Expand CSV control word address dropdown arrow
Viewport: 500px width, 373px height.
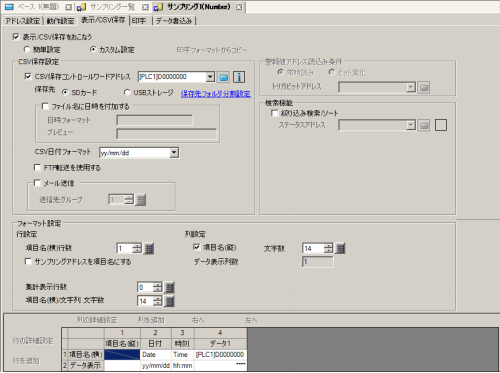pyautogui.click(x=210, y=77)
